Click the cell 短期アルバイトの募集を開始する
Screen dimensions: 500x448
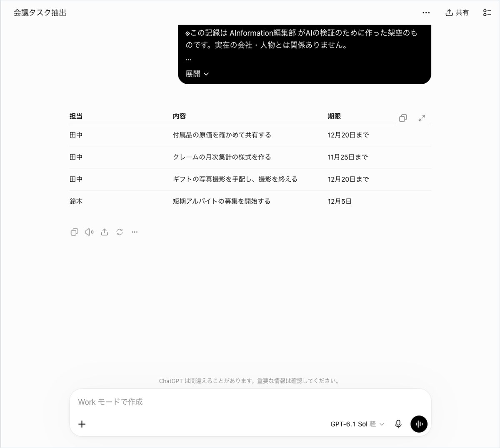pos(222,201)
